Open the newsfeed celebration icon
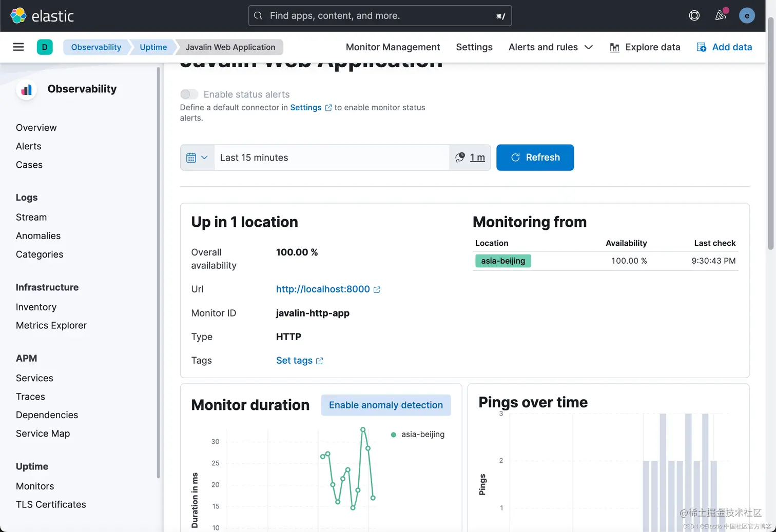Image resolution: width=776 pixels, height=532 pixels. pos(721,16)
